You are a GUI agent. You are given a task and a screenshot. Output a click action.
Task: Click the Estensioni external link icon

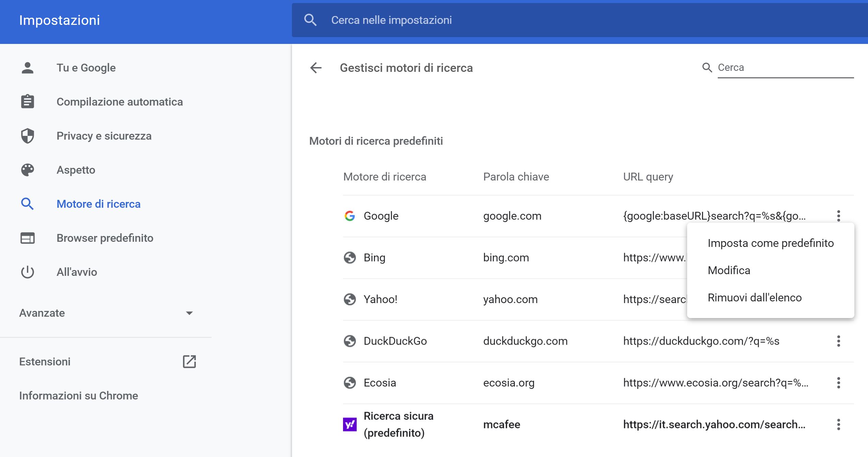coord(189,362)
